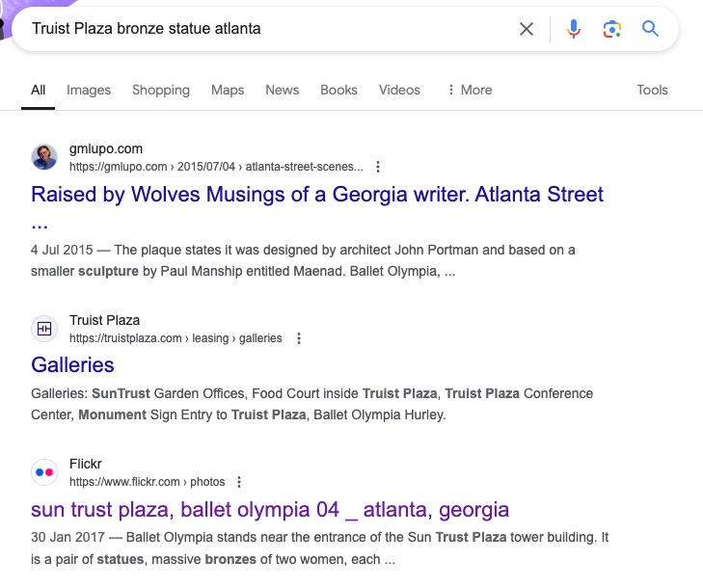Switch to the Images tab

click(89, 90)
